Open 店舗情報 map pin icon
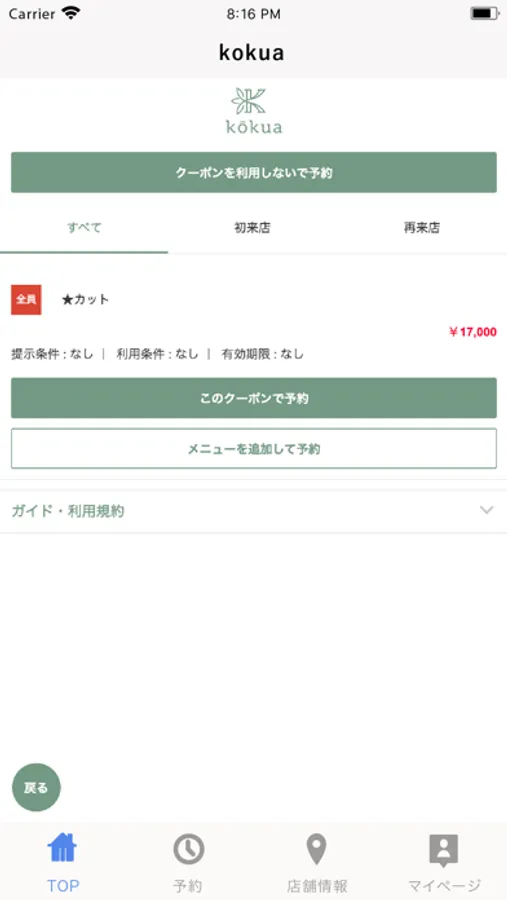 316,849
